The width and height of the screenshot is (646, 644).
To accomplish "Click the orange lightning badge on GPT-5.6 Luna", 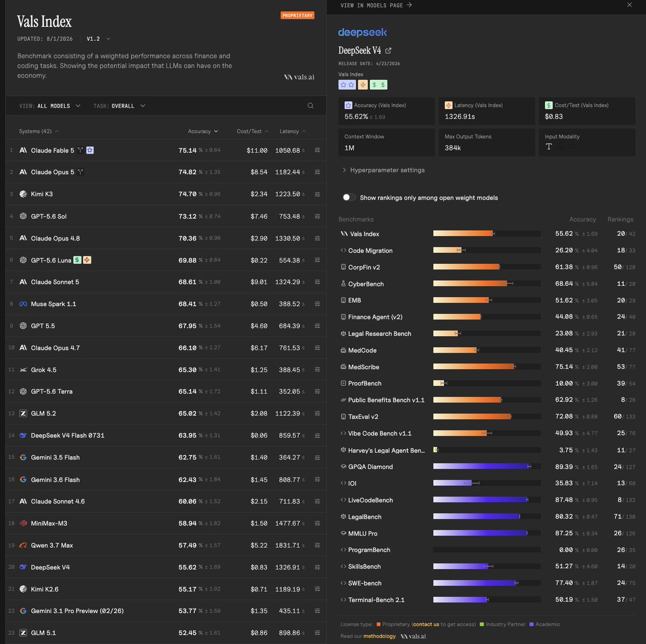I will pyautogui.click(x=87, y=260).
